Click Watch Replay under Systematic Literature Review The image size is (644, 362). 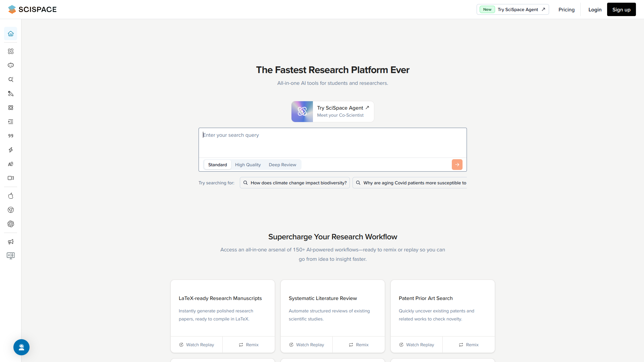(306, 345)
